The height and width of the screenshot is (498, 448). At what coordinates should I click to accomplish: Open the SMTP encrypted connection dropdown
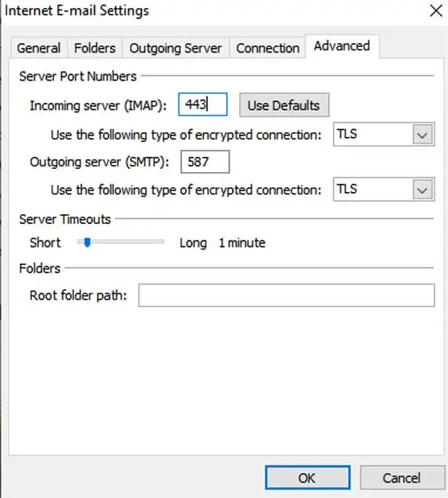[x=383, y=190]
